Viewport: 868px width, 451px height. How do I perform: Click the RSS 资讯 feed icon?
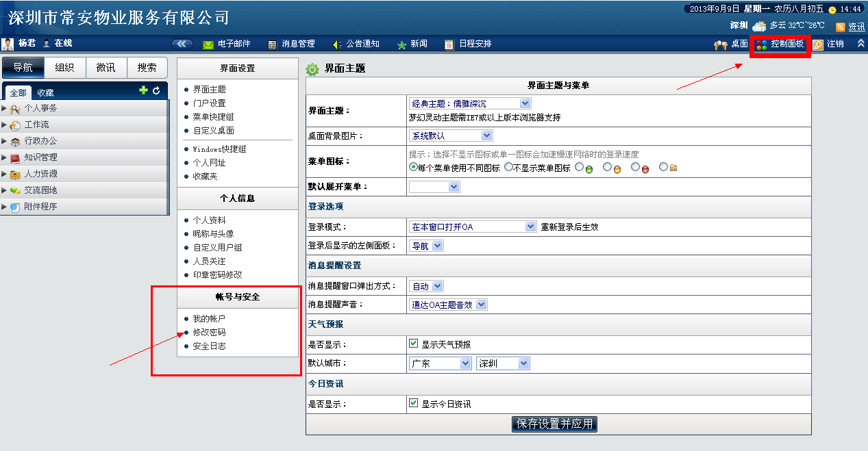(x=840, y=27)
